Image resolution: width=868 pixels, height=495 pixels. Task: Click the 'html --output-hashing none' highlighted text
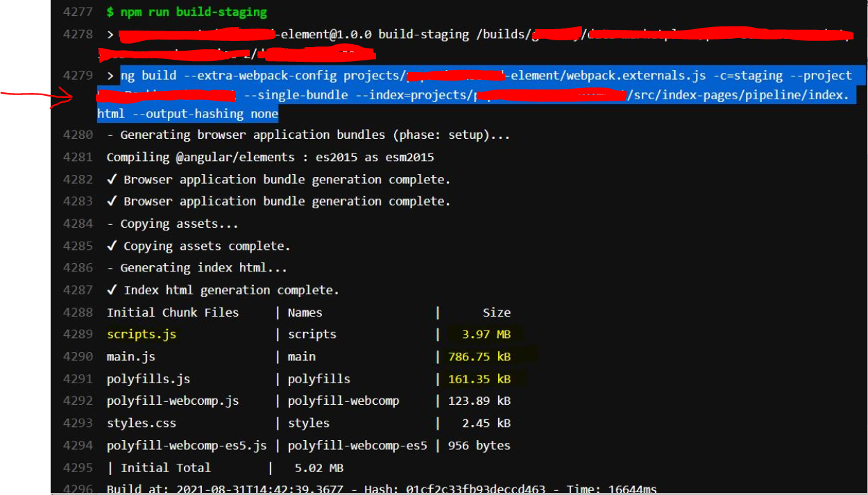[x=187, y=114]
